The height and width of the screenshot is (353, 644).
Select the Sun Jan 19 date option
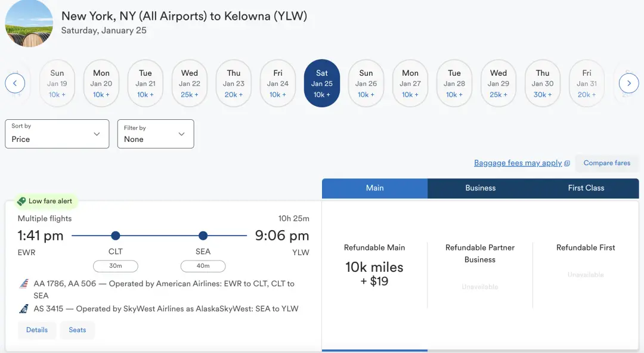[57, 83]
